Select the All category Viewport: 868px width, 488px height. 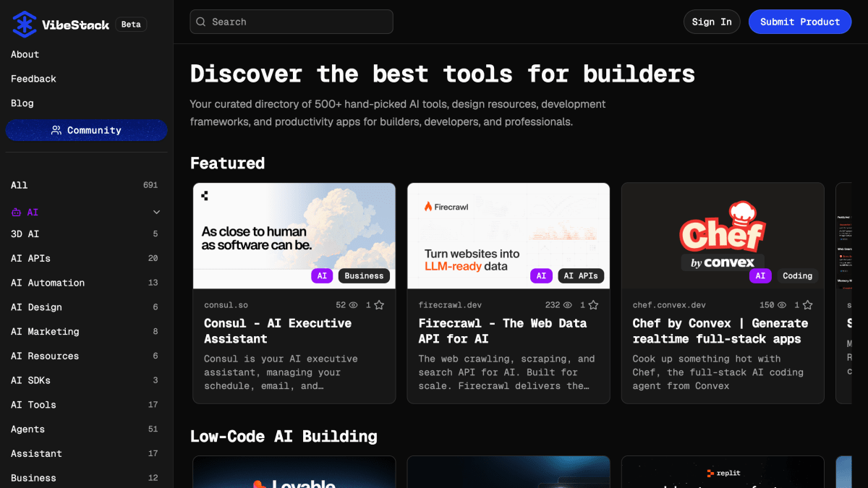(x=84, y=185)
